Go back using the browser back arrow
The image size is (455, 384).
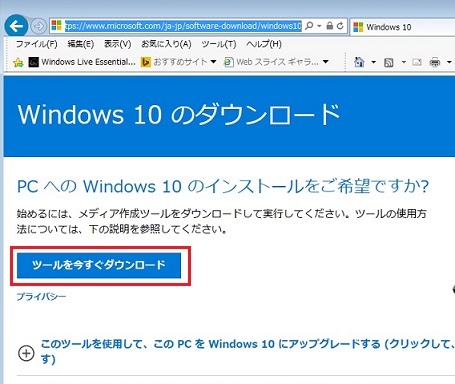pos(16,26)
